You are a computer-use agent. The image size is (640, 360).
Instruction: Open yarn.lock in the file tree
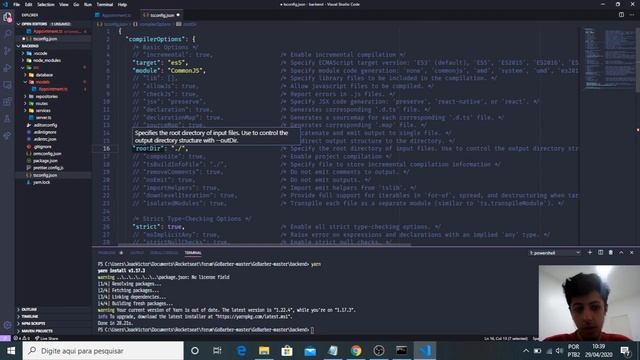(42, 182)
